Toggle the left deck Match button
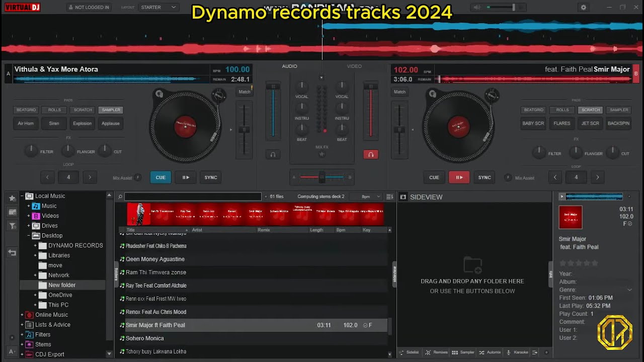This screenshot has height=362, width=644. pos(245,92)
